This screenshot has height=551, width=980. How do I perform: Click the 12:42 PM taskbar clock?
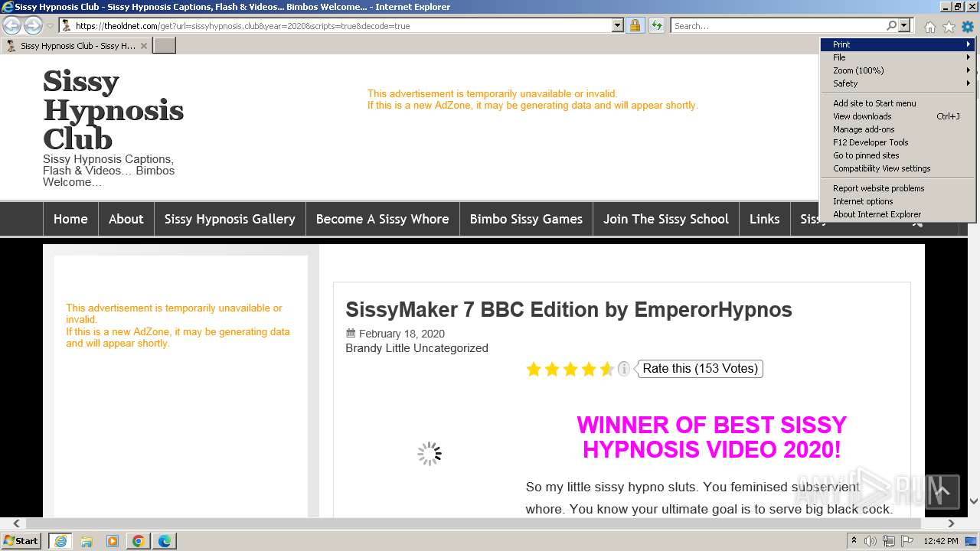point(941,541)
